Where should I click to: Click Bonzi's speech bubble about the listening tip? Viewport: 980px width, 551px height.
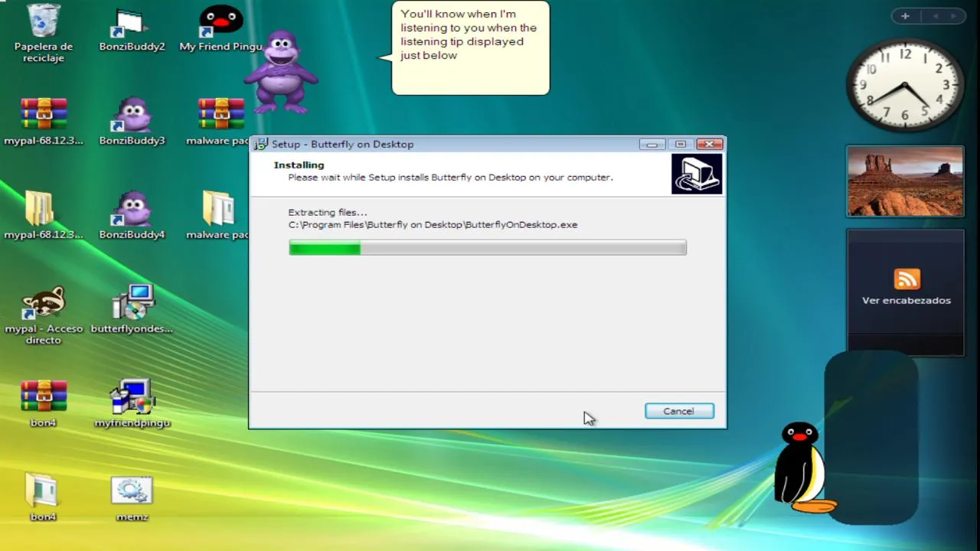click(x=470, y=48)
